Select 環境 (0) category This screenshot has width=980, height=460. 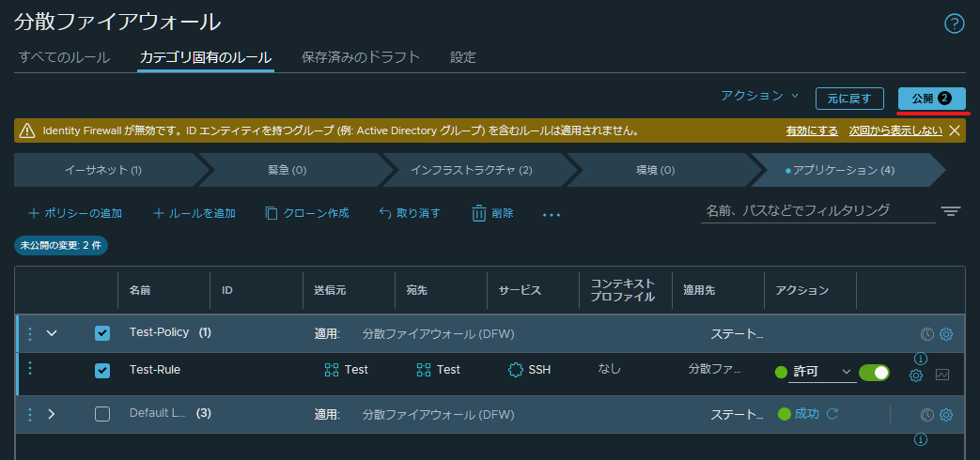coord(656,170)
